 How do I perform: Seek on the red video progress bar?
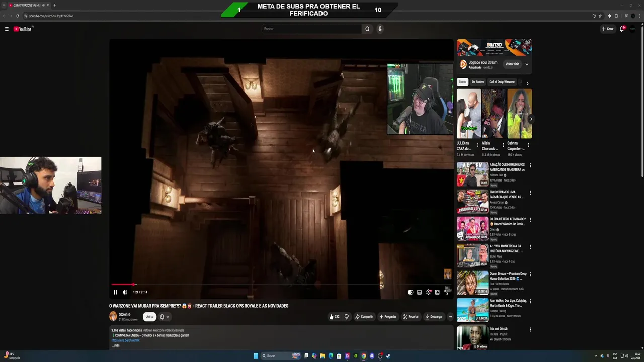tap(281, 285)
